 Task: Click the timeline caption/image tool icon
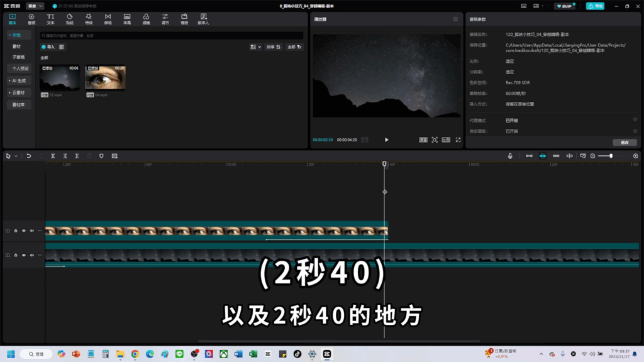(114, 156)
